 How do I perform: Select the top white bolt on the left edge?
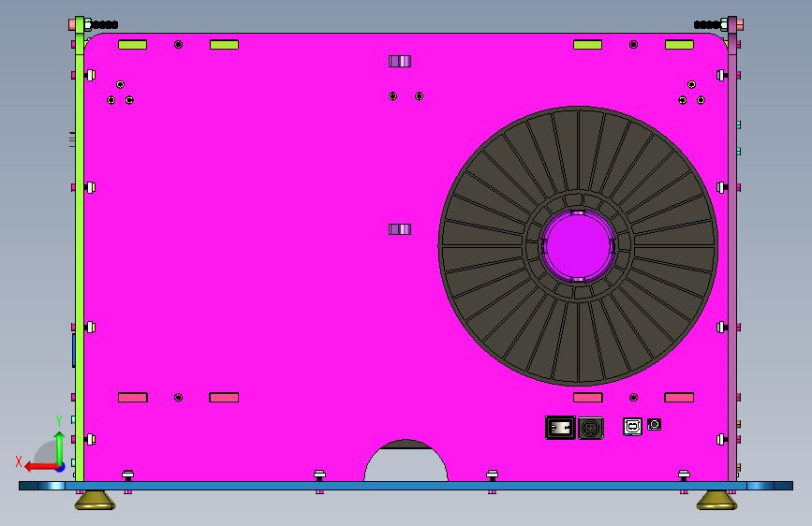(x=91, y=76)
